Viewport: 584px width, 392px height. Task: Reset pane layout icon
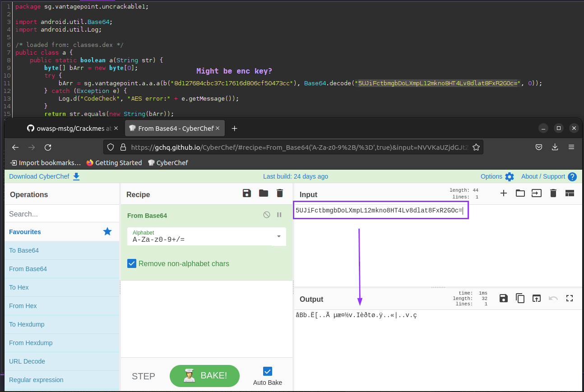point(570,194)
